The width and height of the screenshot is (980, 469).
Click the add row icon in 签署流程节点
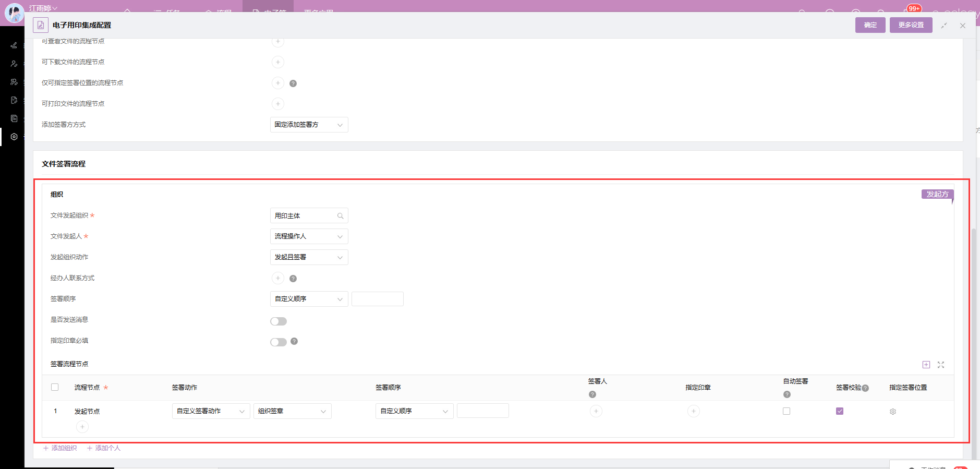pos(926,365)
